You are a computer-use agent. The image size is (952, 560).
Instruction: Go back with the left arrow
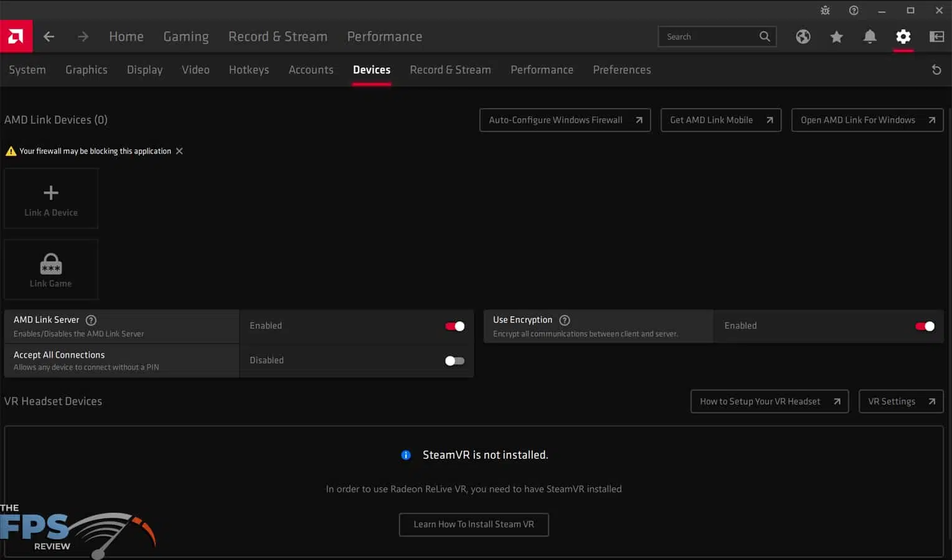pyautogui.click(x=49, y=37)
